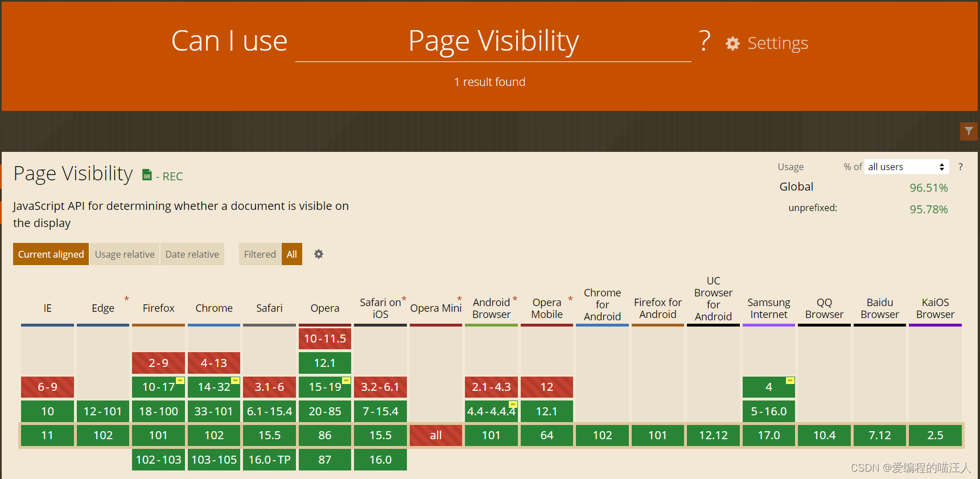This screenshot has height=479, width=980.
Task: Select the Chrome 103-105 cell
Action: [214, 460]
